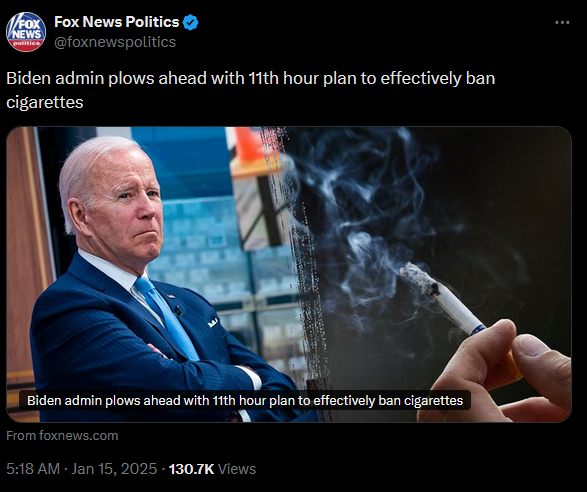587x492 pixels.
Task: Follow the From foxnews.com source link
Action: coord(62,435)
